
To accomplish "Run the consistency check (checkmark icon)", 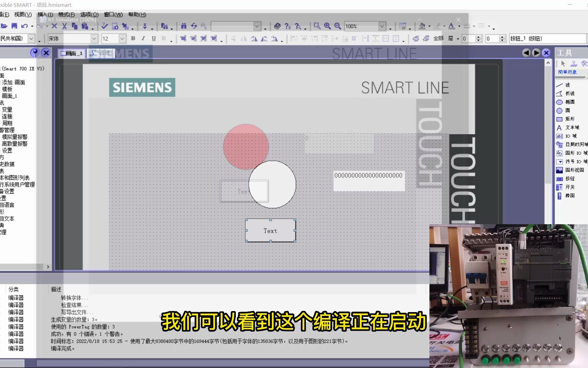I will [104, 26].
